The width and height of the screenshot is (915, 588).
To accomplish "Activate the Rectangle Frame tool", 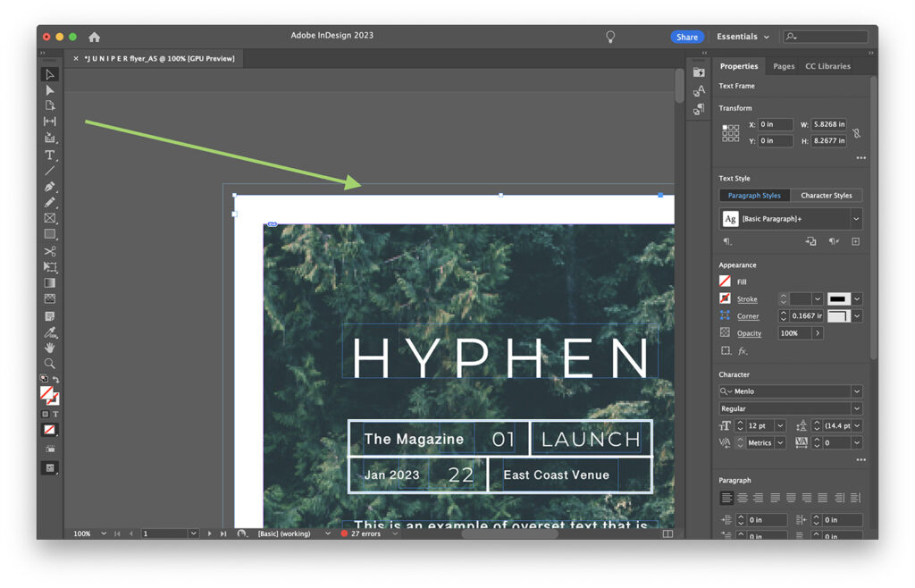I will (50, 218).
